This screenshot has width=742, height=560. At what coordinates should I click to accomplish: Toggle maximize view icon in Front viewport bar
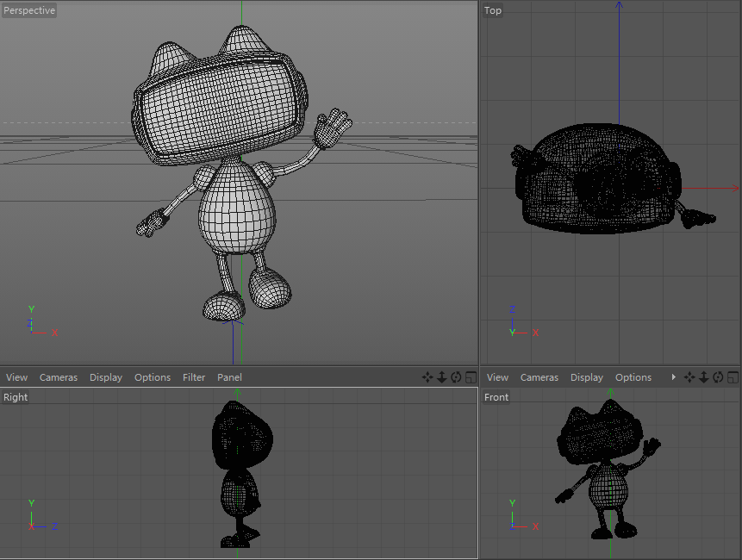pyautogui.click(x=733, y=377)
